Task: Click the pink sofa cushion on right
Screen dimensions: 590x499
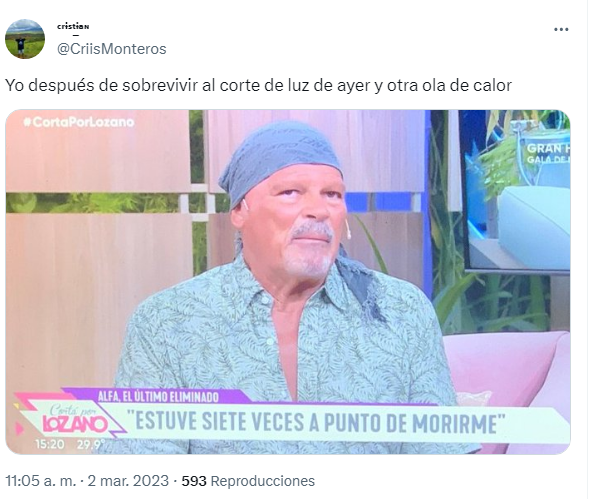Action: (x=512, y=367)
